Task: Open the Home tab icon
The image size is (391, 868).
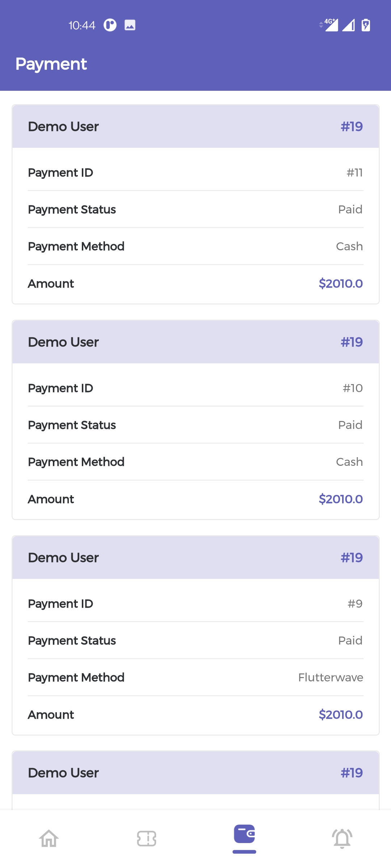Action: point(49,838)
